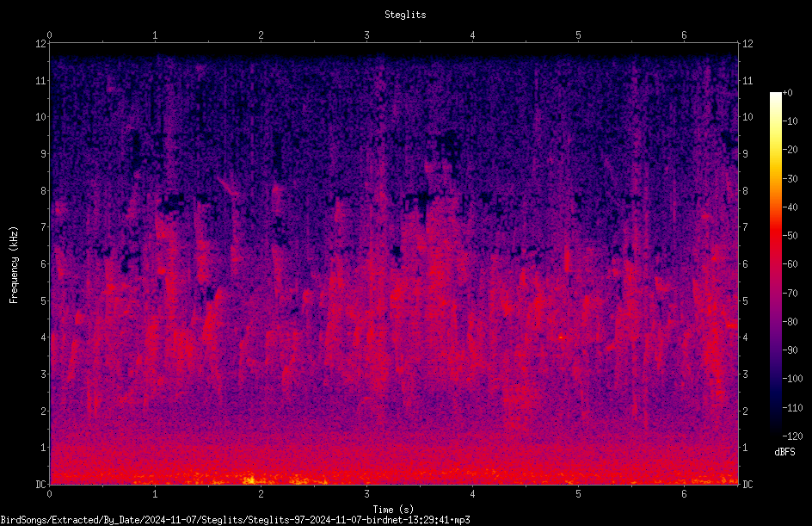Pick the dark -120 end of color bar
Screen dimensions: 812x526
coord(775,434)
